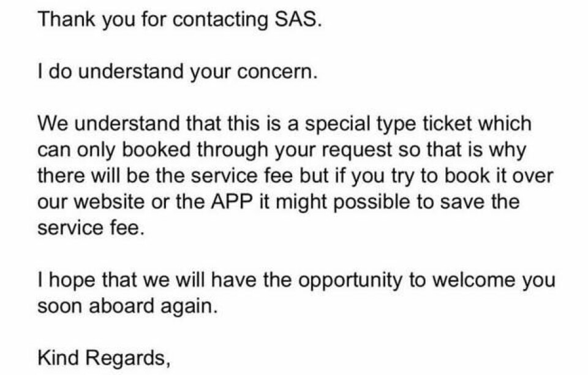Image resolution: width=588 pixels, height=375 pixels.
Task: Click the standalone line 'service fee.'
Action: point(91,228)
